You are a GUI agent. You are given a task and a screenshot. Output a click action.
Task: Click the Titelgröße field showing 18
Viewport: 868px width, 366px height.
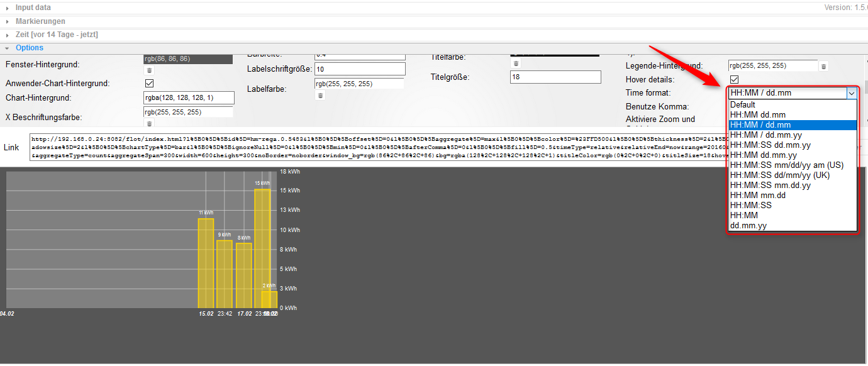555,77
